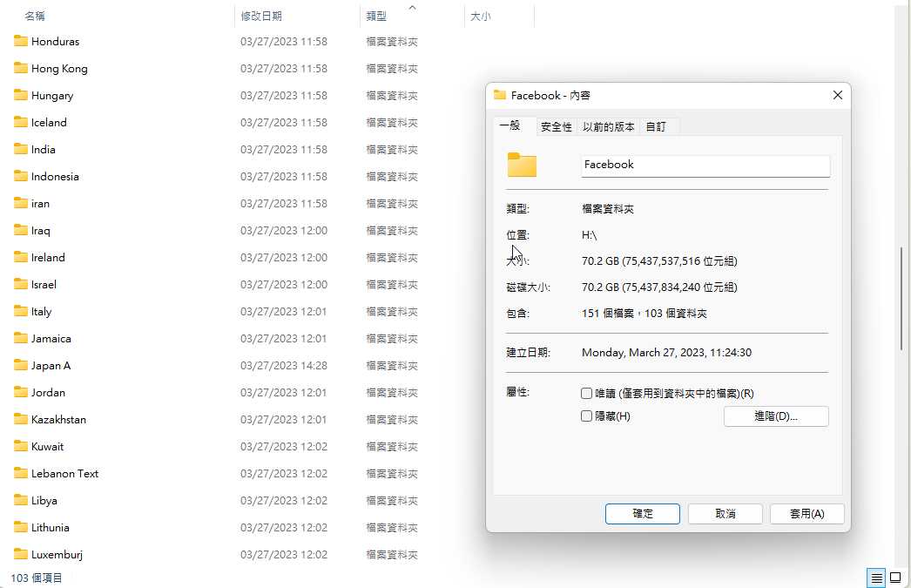Open advanced attributes with 進階(D)...

[776, 416]
